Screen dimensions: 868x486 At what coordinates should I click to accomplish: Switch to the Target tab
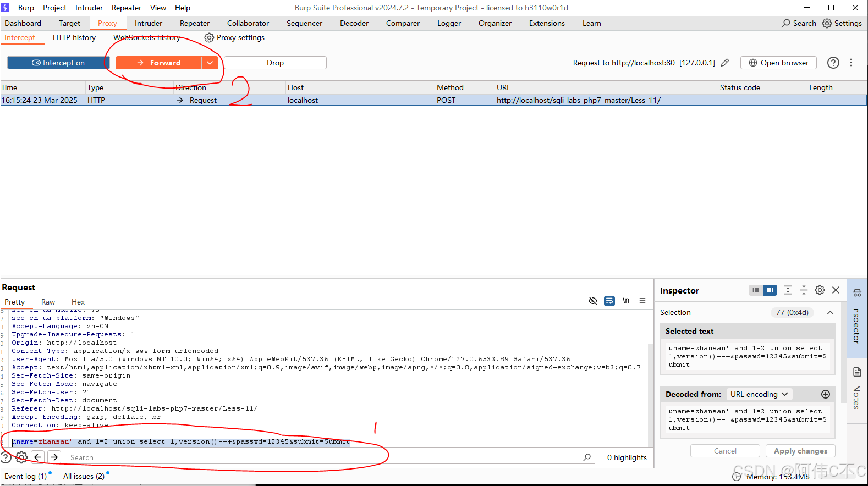pos(69,23)
